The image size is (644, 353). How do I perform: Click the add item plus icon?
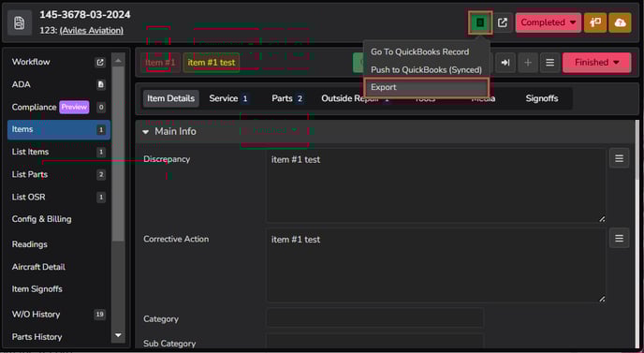click(528, 63)
